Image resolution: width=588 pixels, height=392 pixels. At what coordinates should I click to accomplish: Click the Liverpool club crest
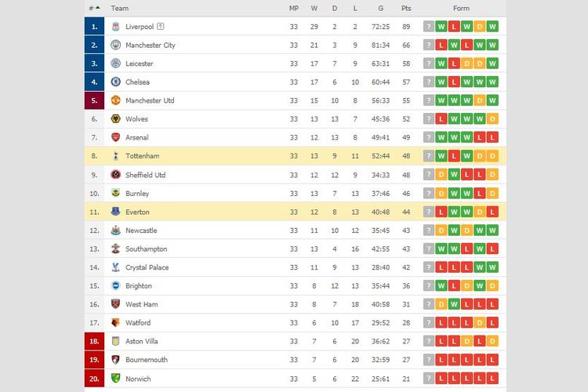click(115, 27)
